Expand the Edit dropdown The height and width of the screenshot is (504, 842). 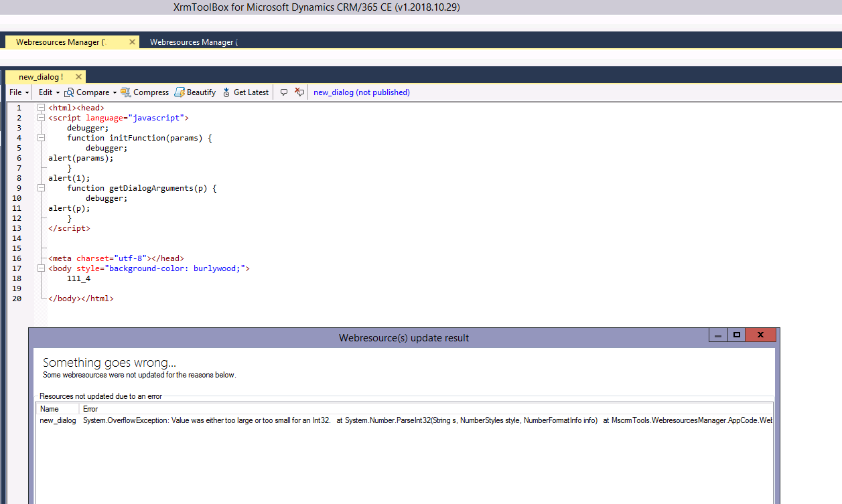point(57,92)
